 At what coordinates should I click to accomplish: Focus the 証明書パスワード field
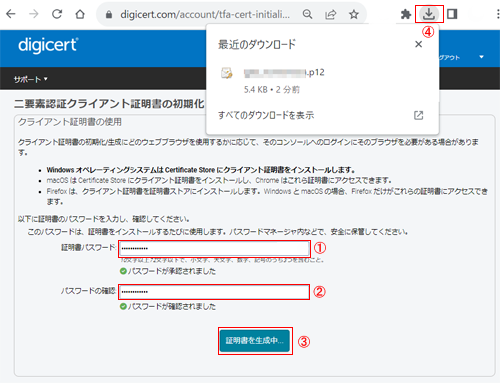(x=214, y=249)
